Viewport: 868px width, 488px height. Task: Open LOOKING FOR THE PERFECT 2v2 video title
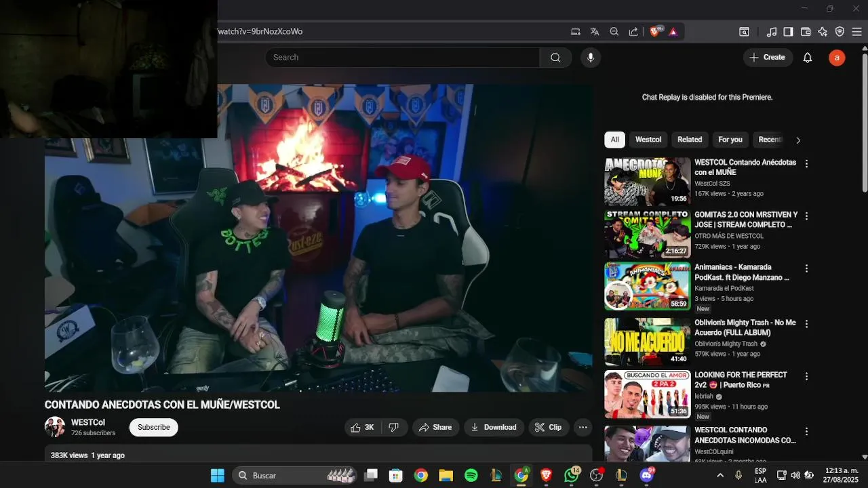point(741,380)
